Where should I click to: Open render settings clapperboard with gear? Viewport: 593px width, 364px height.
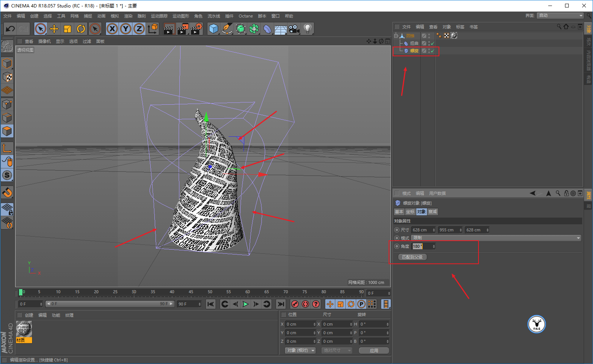(x=197, y=29)
